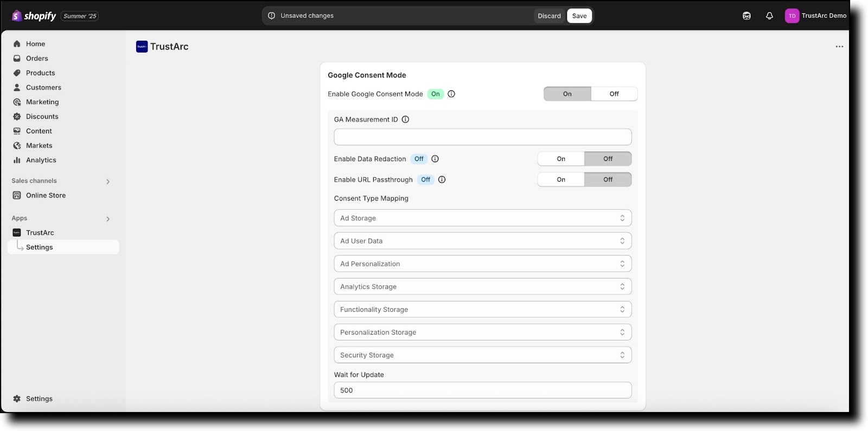Set Enable URL Passthrough to Off

pyautogui.click(x=608, y=179)
